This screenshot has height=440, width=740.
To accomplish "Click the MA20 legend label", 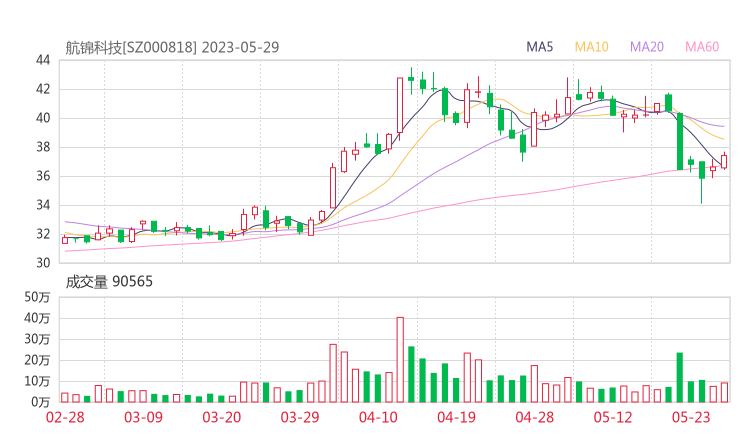I will click(647, 47).
